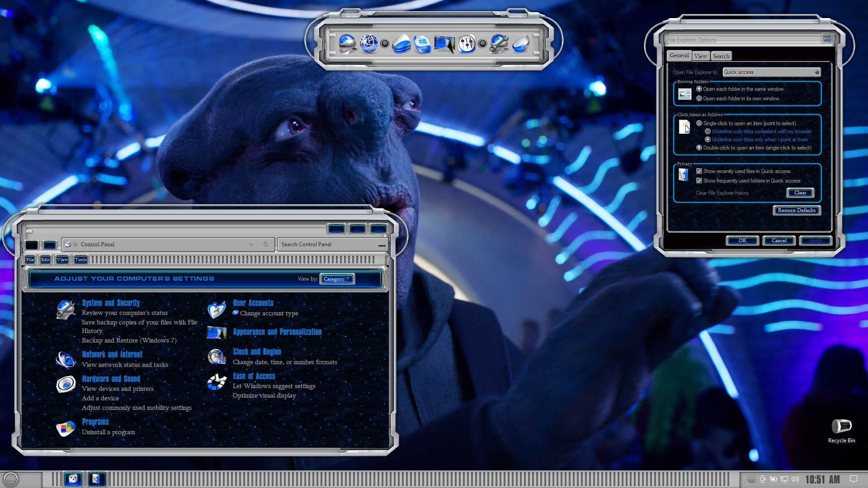Click the globe icon in top dock
The height and width of the screenshot is (488, 868).
tap(369, 44)
